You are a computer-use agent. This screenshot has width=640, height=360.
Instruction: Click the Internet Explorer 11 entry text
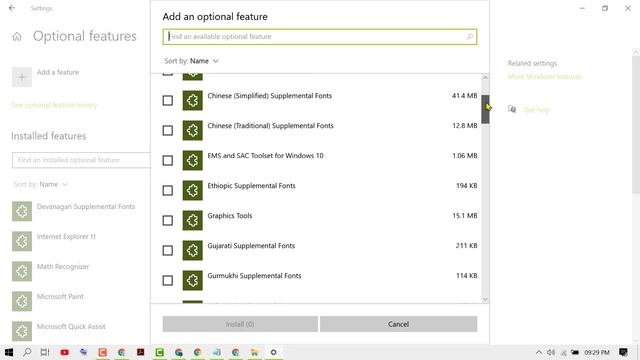click(66, 236)
